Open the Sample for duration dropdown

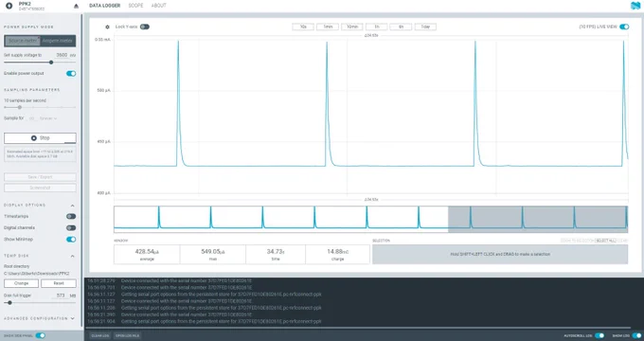[x=48, y=118]
